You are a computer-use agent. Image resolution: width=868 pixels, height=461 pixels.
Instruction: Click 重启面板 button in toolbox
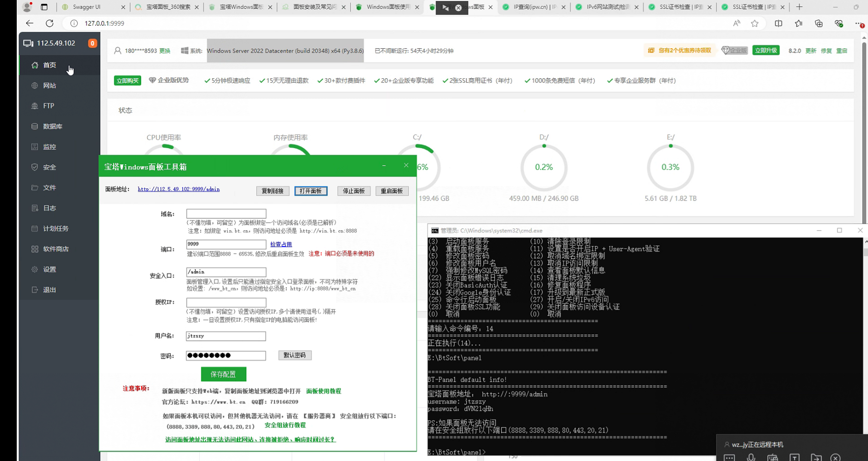tap(392, 191)
